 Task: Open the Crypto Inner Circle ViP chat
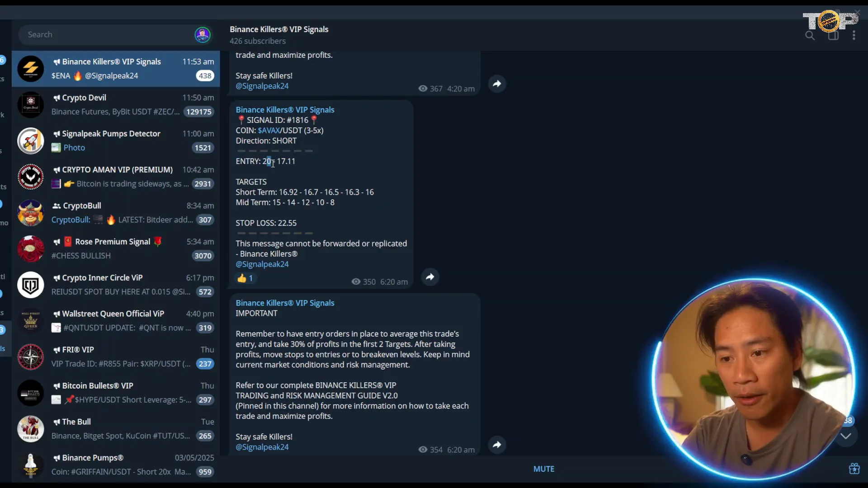click(116, 285)
